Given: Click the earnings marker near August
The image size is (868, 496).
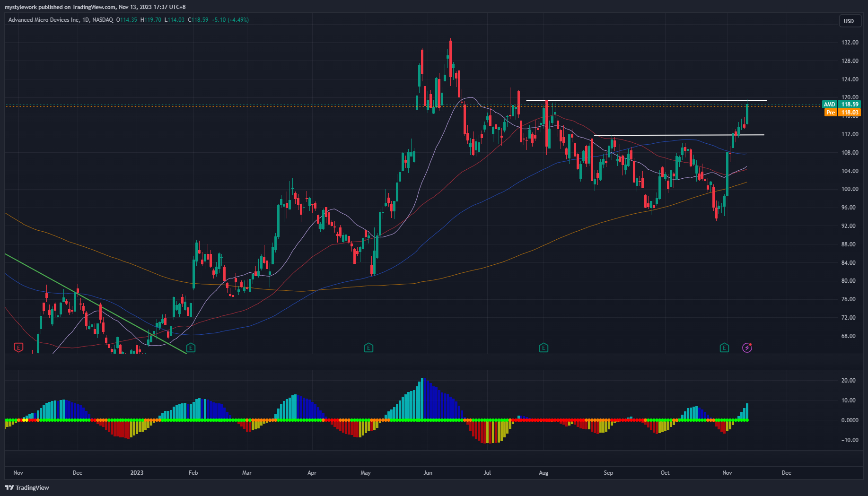Looking at the screenshot, I should (544, 348).
